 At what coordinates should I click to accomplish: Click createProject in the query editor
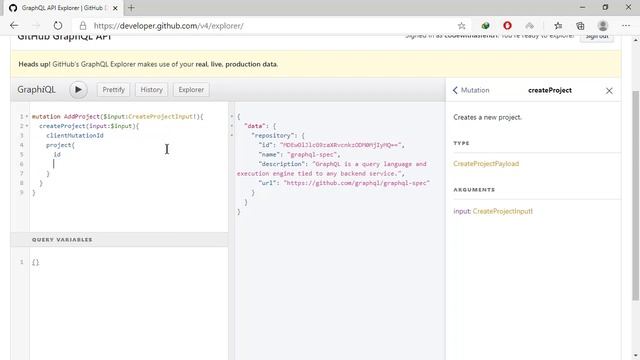pyautogui.click(x=62, y=126)
